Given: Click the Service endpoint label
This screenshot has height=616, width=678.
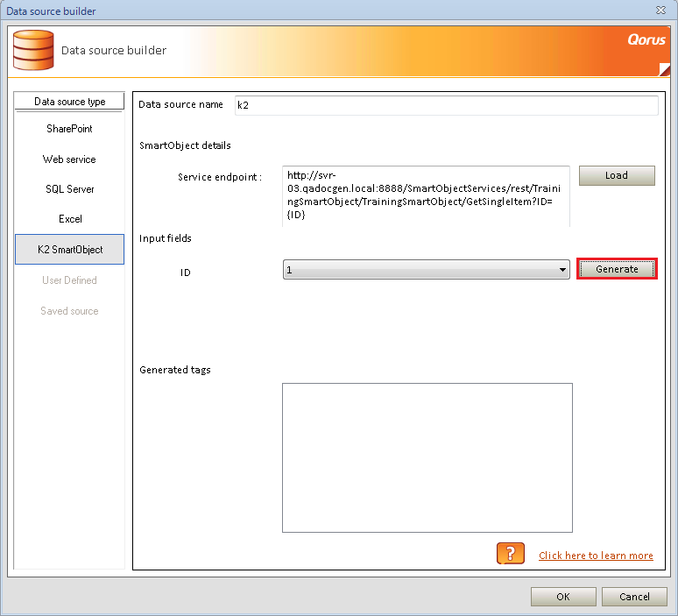Looking at the screenshot, I should pyautogui.click(x=220, y=177).
